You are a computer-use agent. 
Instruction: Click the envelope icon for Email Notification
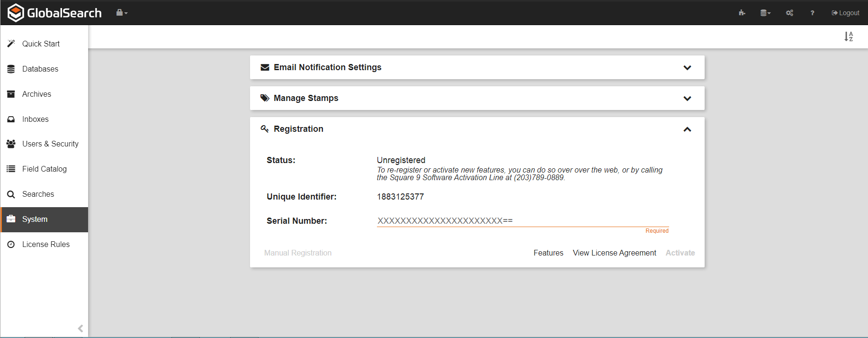click(265, 67)
